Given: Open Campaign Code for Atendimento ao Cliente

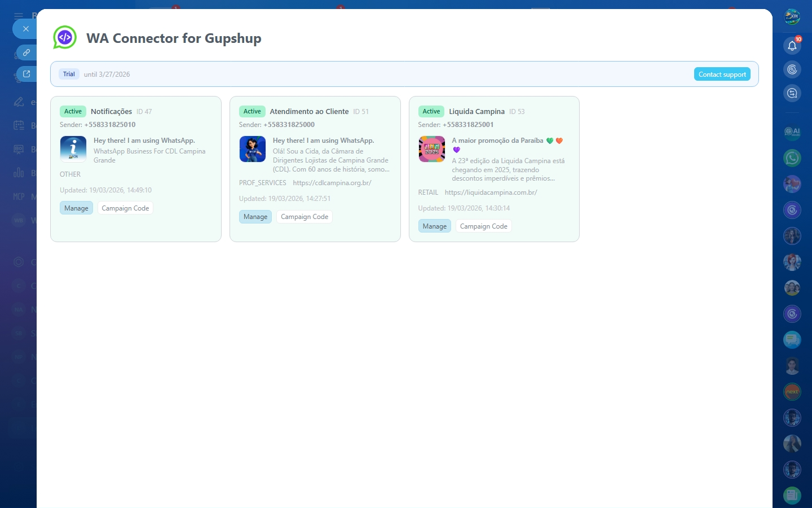Looking at the screenshot, I should [304, 217].
